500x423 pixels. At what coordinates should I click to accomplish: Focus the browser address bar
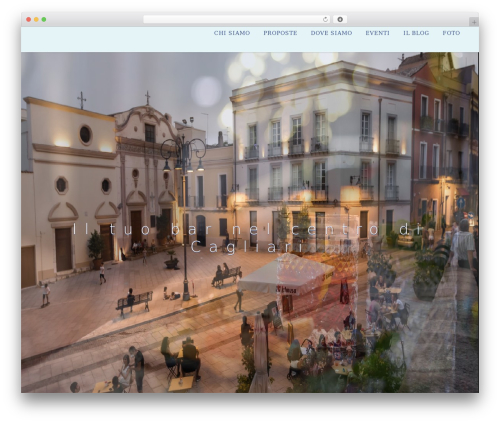tap(236, 19)
